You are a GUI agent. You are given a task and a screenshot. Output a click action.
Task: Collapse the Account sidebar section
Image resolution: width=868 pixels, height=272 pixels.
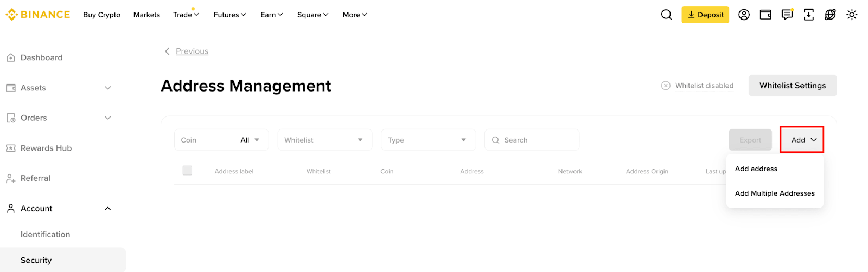pos(107,209)
